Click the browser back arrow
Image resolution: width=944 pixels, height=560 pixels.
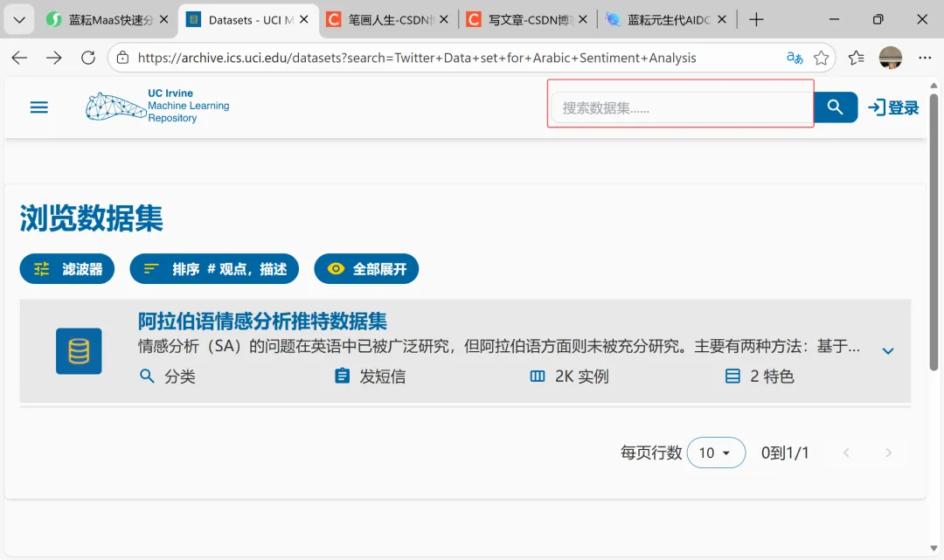click(19, 58)
